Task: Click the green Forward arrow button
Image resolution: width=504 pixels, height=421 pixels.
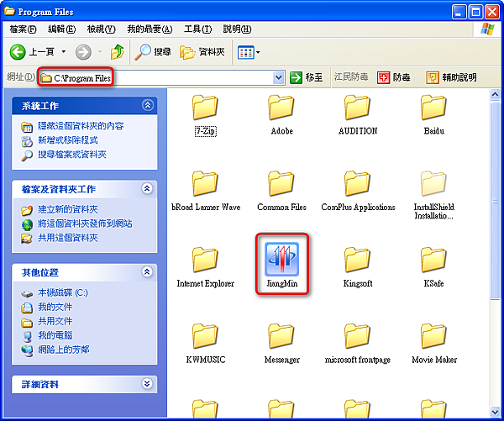Action: pos(83,52)
